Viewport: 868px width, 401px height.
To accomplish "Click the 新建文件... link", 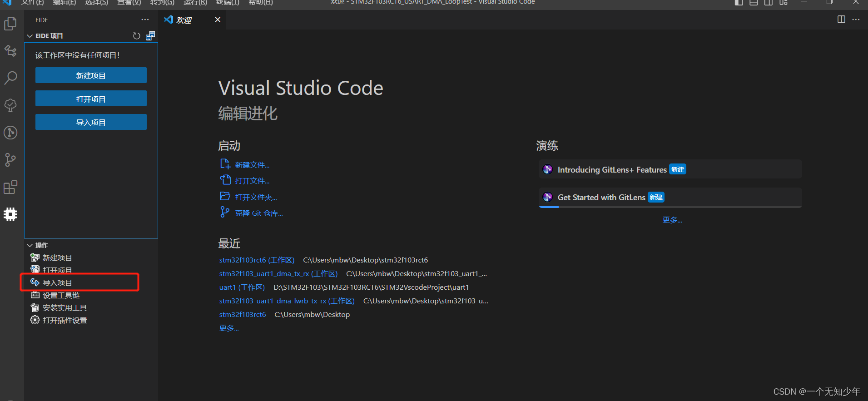I will 252,165.
